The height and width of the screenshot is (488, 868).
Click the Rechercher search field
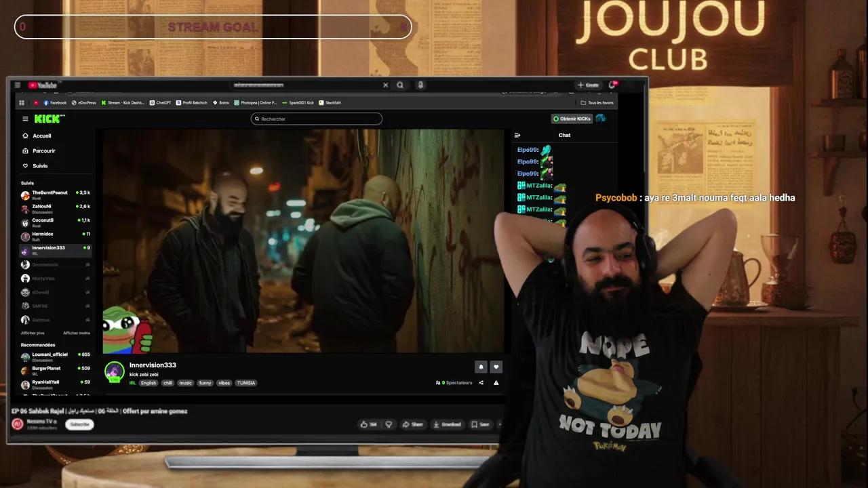pyautogui.click(x=317, y=119)
